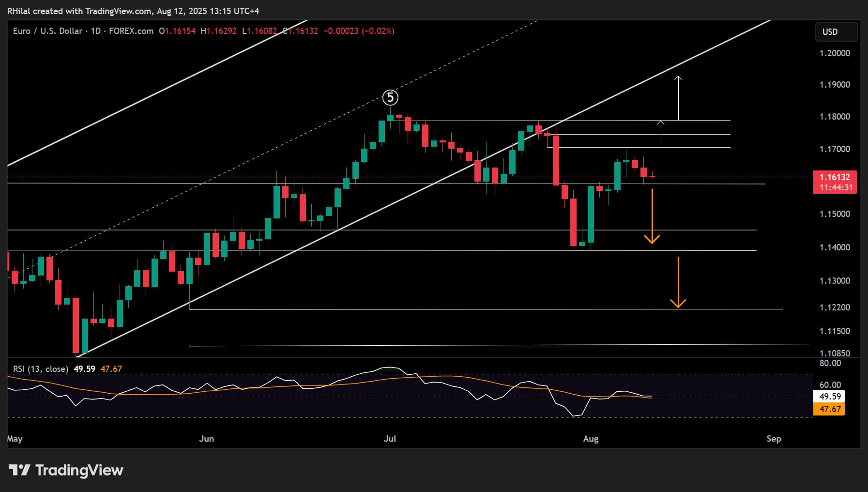Click the upper orange down arrow
868x492 pixels.
(652, 216)
